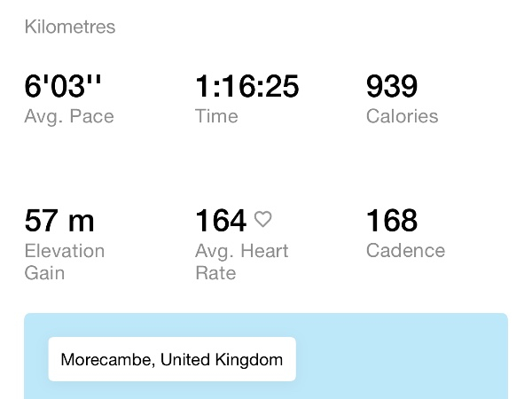
Task: Open the Morecambe, United Kingdom location tag
Action: 172,359
